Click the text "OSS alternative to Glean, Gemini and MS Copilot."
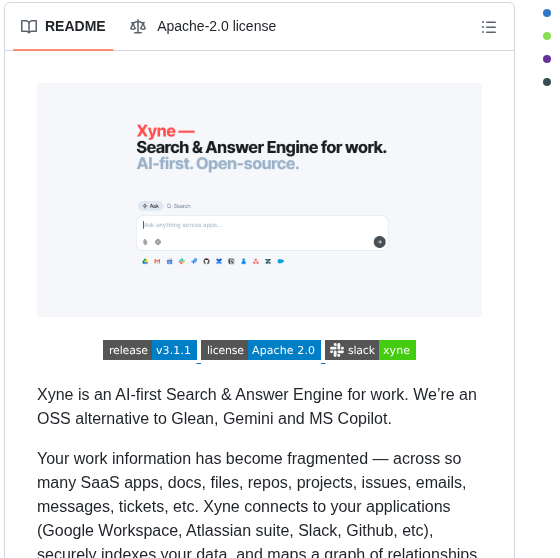 214,418
